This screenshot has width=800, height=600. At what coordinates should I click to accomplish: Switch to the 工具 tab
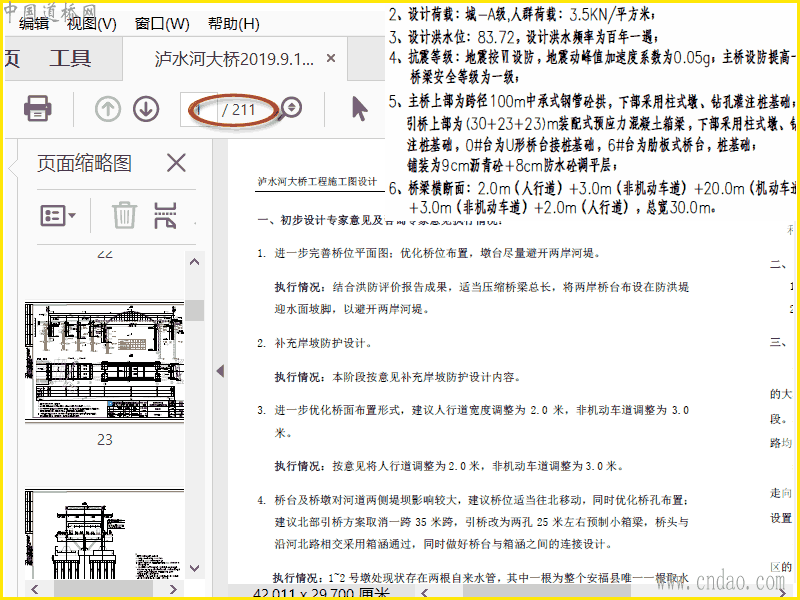pos(70,59)
